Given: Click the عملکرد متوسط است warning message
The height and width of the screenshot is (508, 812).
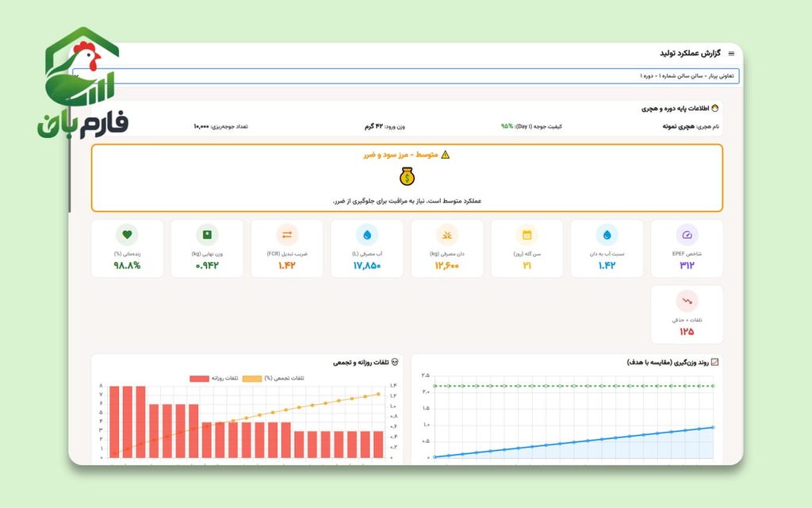Looking at the screenshot, I should (x=407, y=201).
